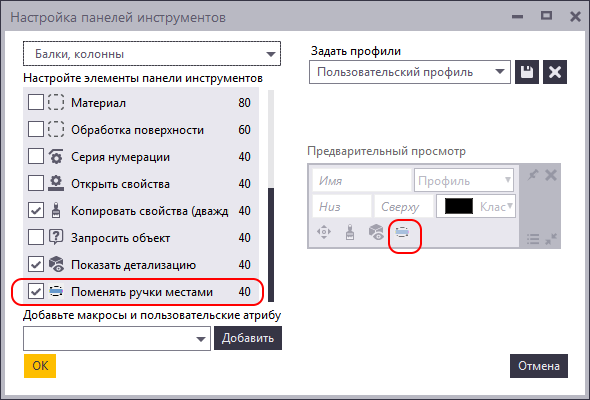The image size is (590, 400).
Task: Enable the Серия нумерации checkbox
Action: click(x=36, y=157)
